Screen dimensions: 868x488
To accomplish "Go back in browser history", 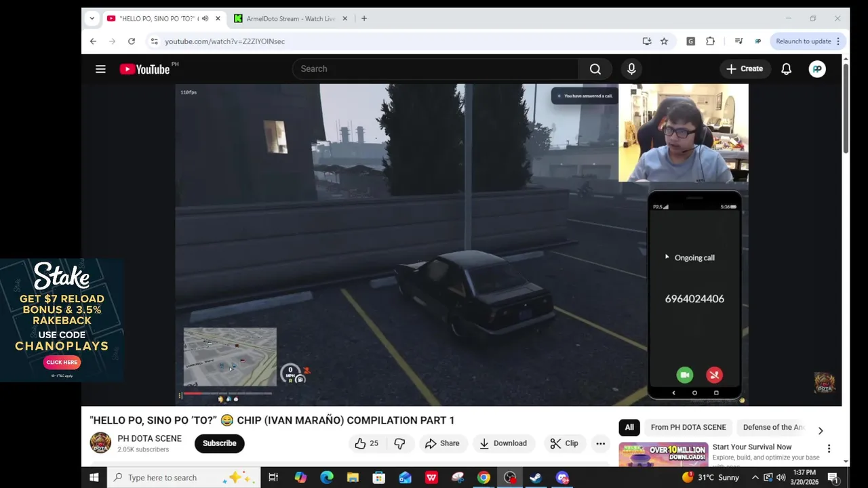I will [93, 41].
